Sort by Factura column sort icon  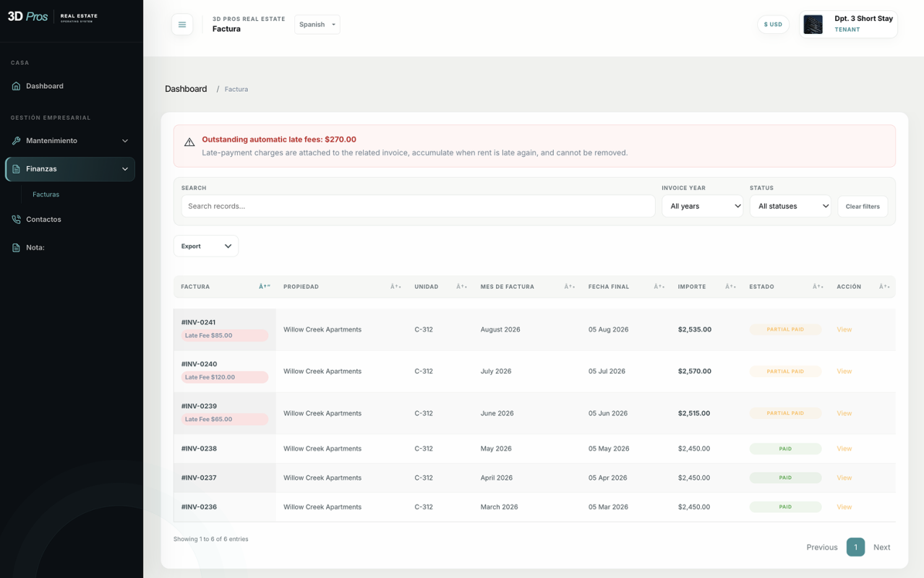pyautogui.click(x=265, y=287)
